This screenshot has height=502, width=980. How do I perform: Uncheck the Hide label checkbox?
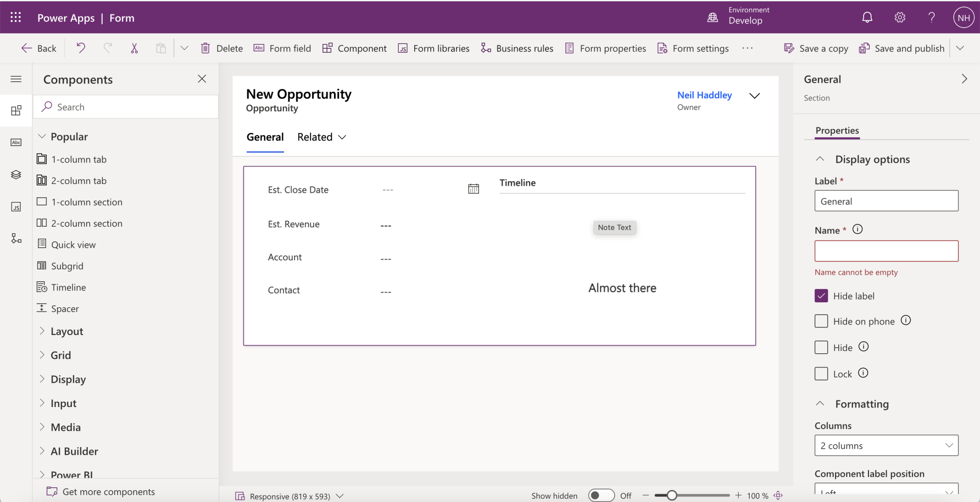pyautogui.click(x=821, y=296)
